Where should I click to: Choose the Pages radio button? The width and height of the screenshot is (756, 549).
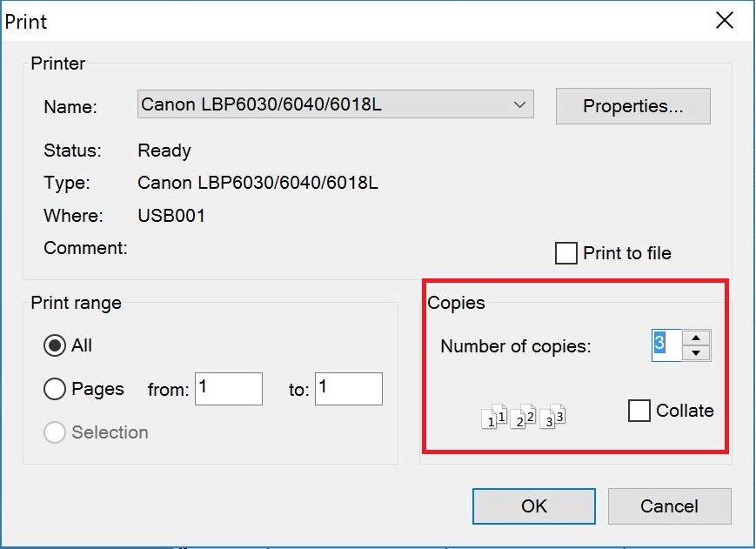[x=55, y=389]
